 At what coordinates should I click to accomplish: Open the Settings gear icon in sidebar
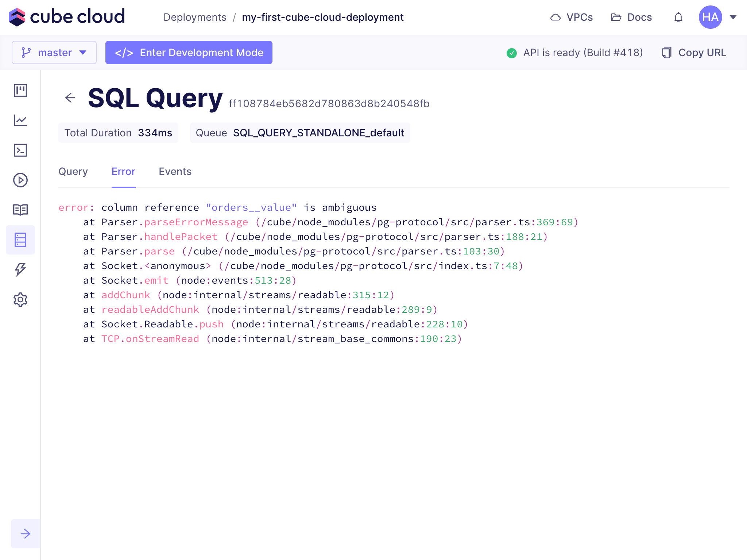(20, 300)
